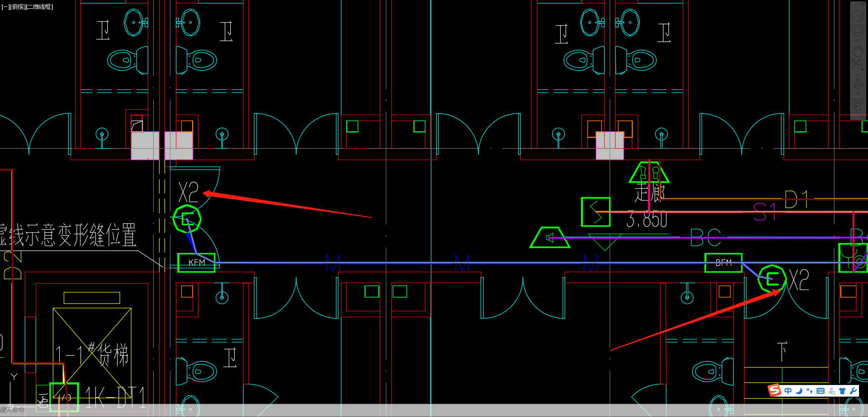Toggle the moon half-width mode icon
Screen dimensions: 868x417
pos(799,391)
